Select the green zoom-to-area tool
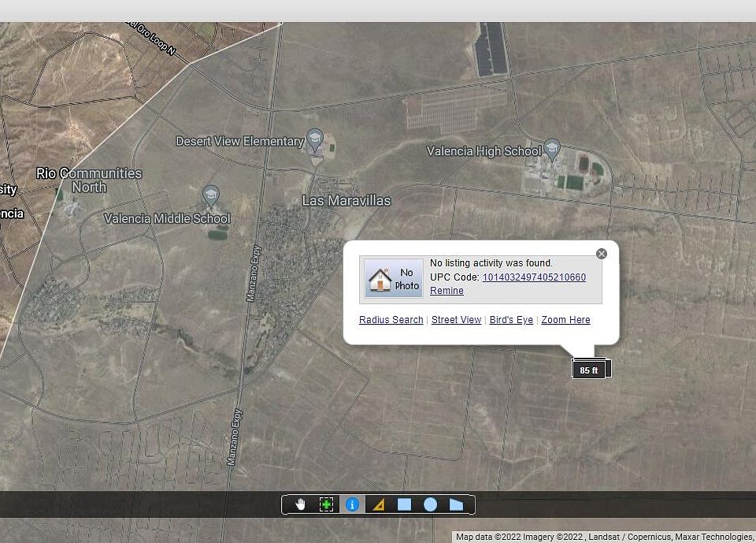 326,504
